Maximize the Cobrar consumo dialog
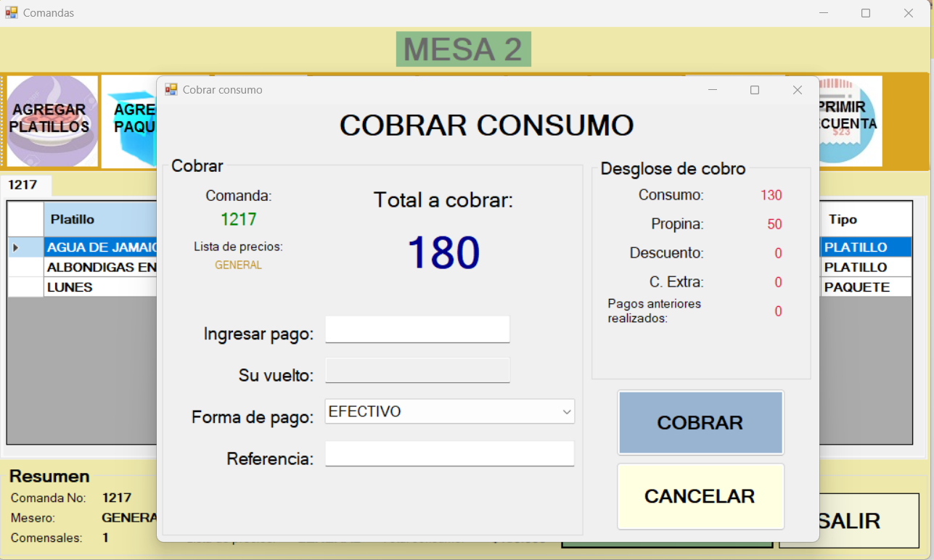 click(x=755, y=90)
